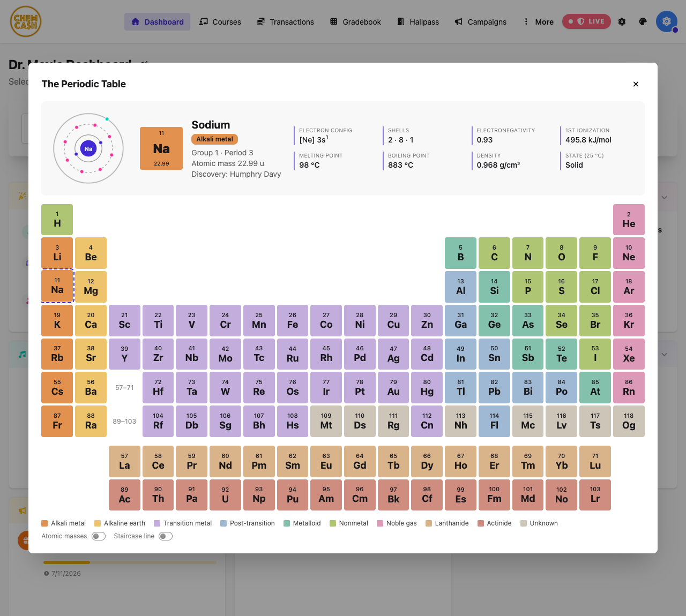Screen dimensions: 686x616
Task: Open the settings gear icon in header
Action: click(x=622, y=22)
